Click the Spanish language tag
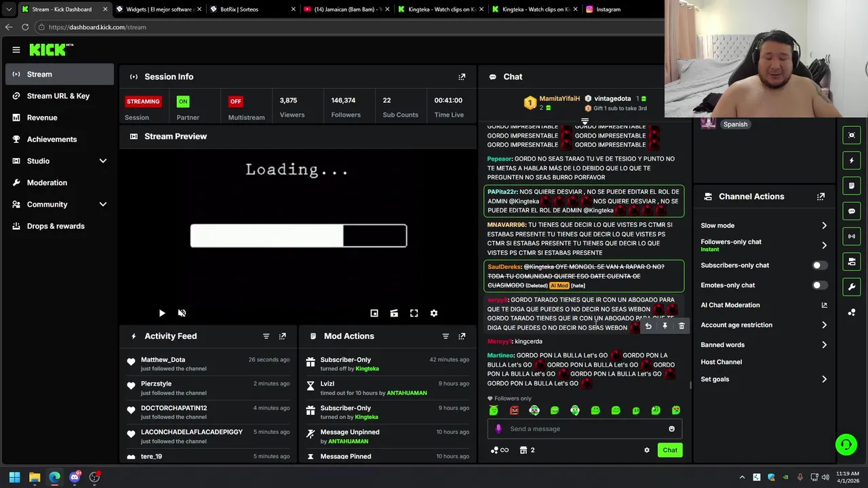The height and width of the screenshot is (488, 868). (x=735, y=124)
